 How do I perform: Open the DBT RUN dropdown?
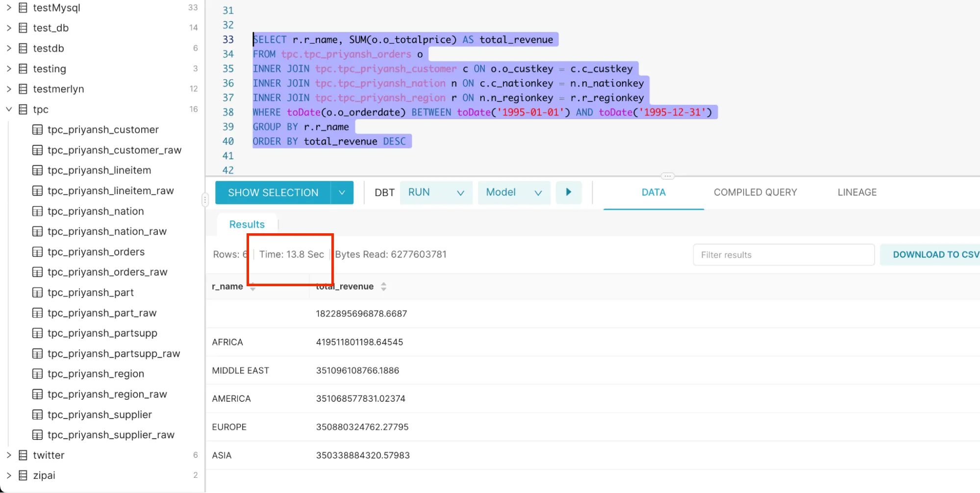click(x=436, y=193)
